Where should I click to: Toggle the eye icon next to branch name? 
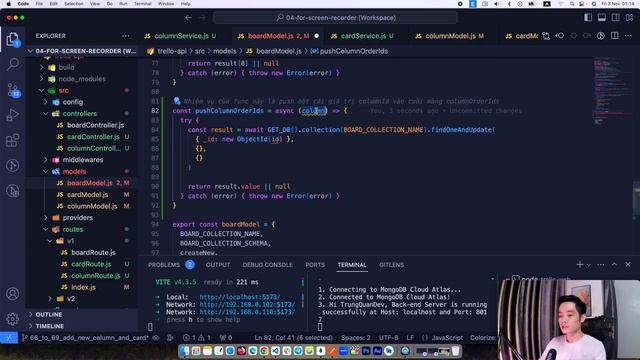click(156, 338)
